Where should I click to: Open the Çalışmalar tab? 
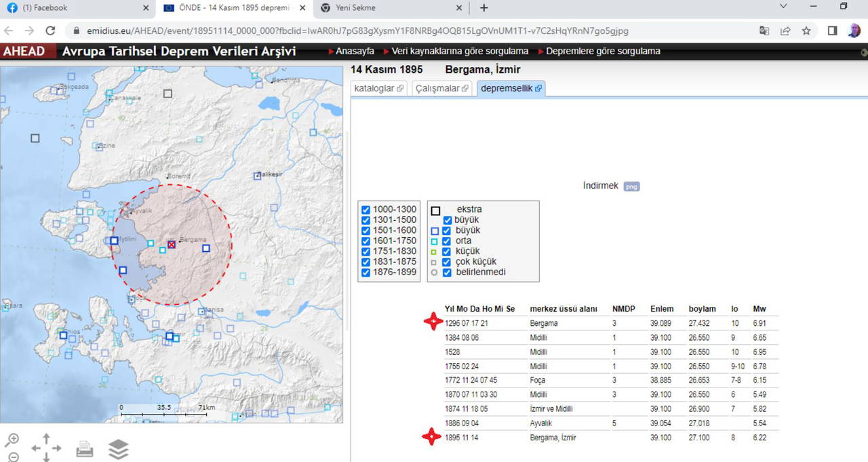[x=441, y=88]
